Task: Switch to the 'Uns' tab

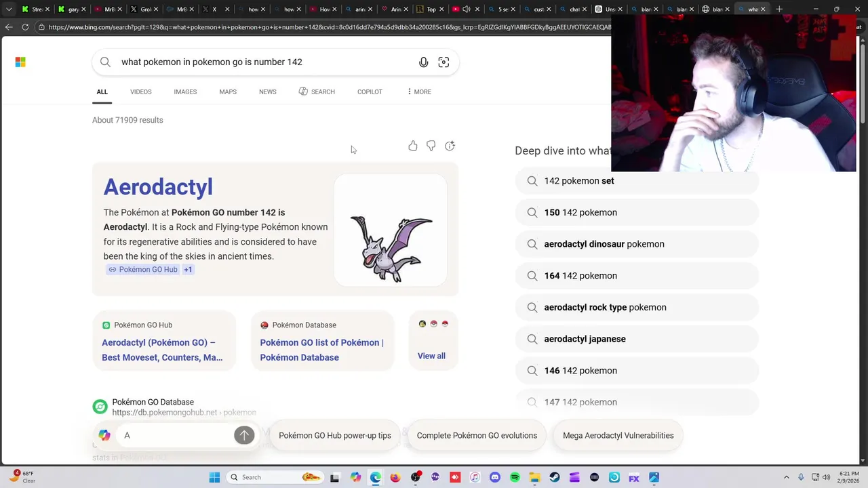Action: click(x=606, y=9)
